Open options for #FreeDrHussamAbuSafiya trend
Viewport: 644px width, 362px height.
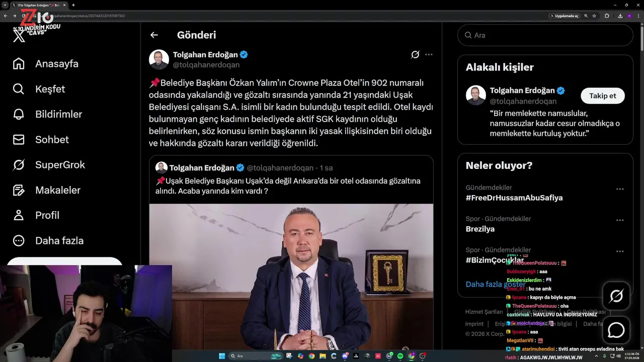(620, 189)
